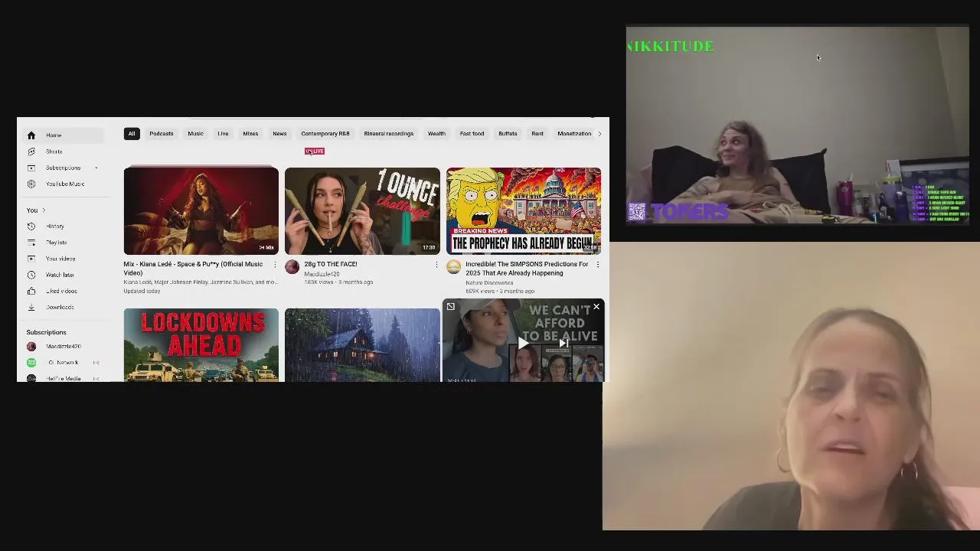This screenshot has width=980, height=551.
Task: Open the YouTube Music icon
Action: click(31, 184)
